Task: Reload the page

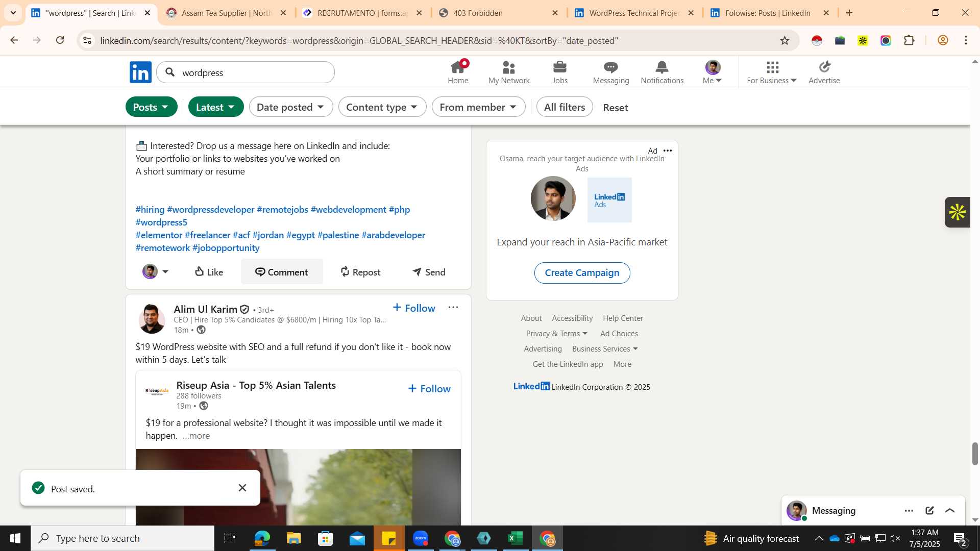Action: 60,40
